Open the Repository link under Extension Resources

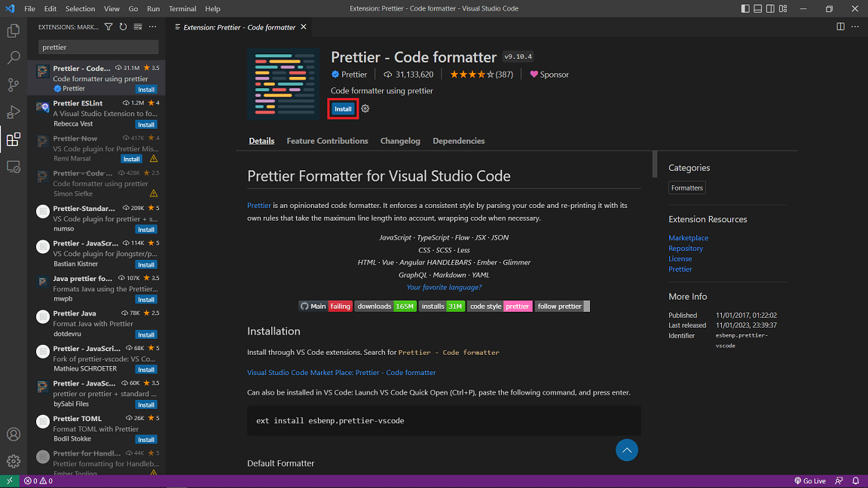tap(686, 248)
